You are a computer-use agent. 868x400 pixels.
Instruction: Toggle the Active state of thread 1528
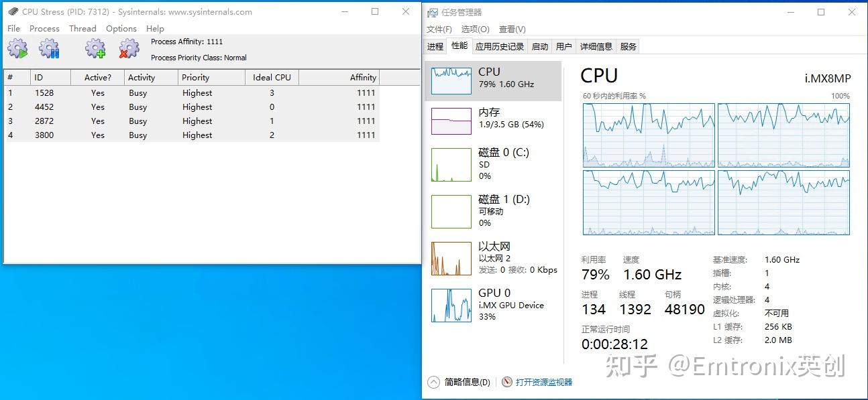pyautogui.click(x=97, y=92)
